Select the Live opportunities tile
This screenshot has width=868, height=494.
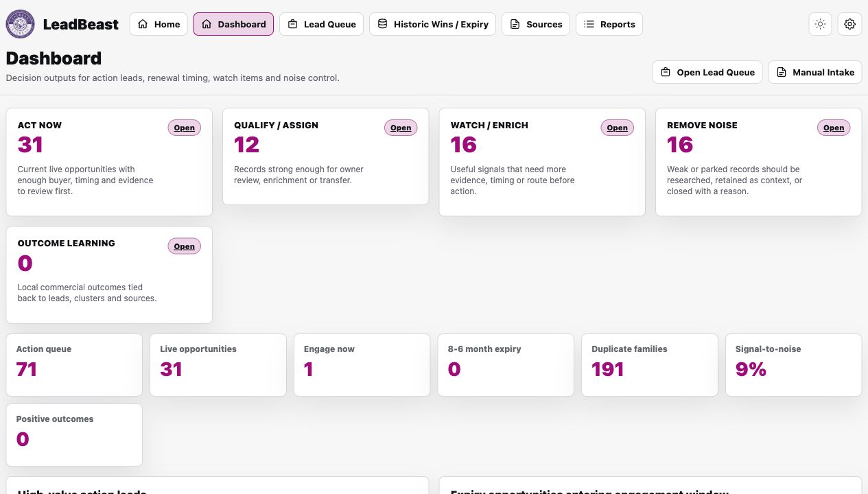[218, 365]
